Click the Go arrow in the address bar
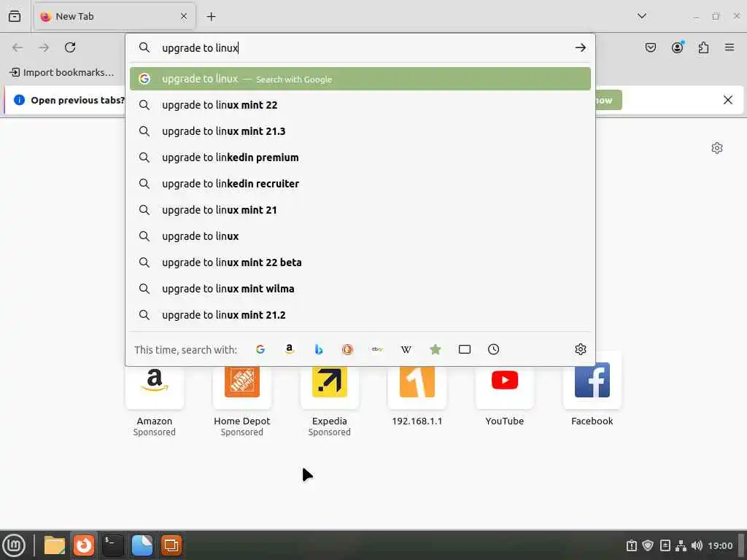The width and height of the screenshot is (747, 560). 580,47
